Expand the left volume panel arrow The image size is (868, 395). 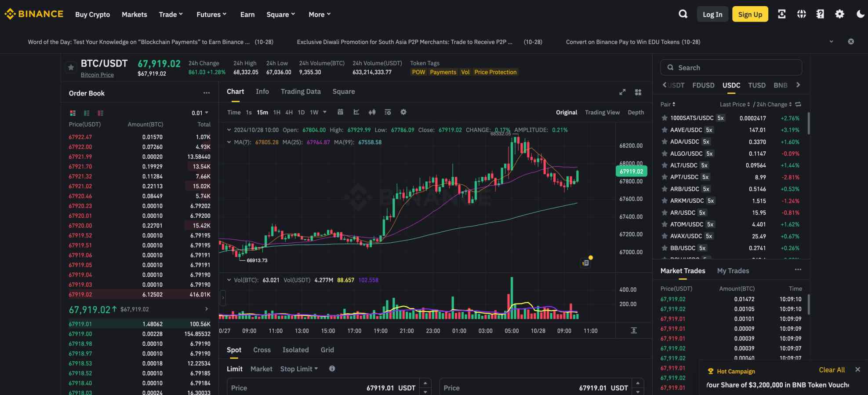(223, 298)
